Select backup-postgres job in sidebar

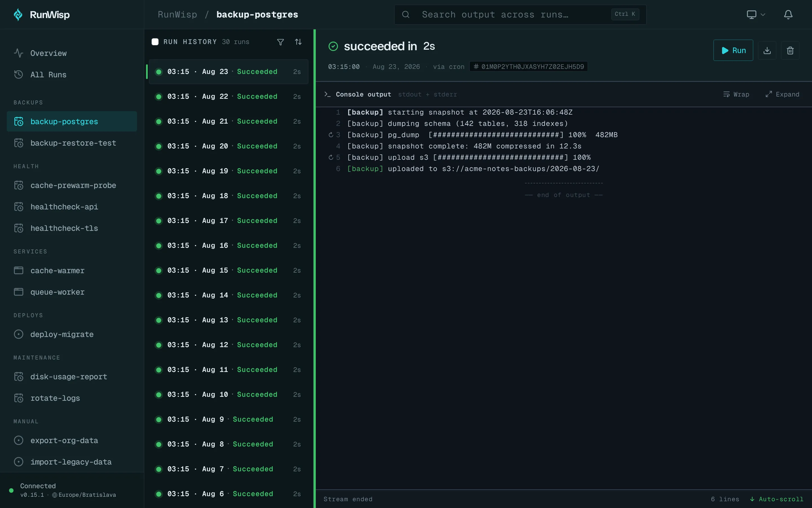click(x=72, y=121)
